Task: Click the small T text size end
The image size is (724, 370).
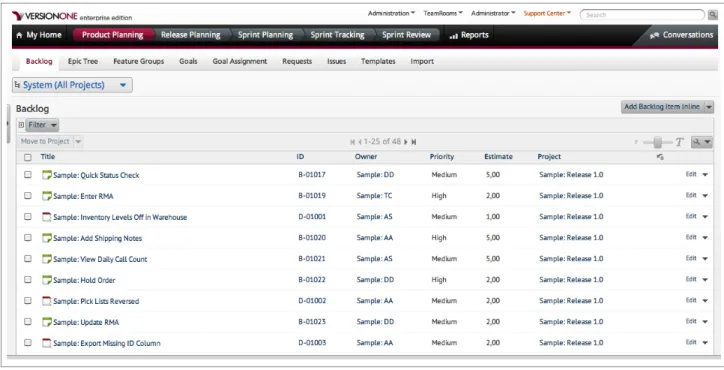Action: (x=636, y=143)
